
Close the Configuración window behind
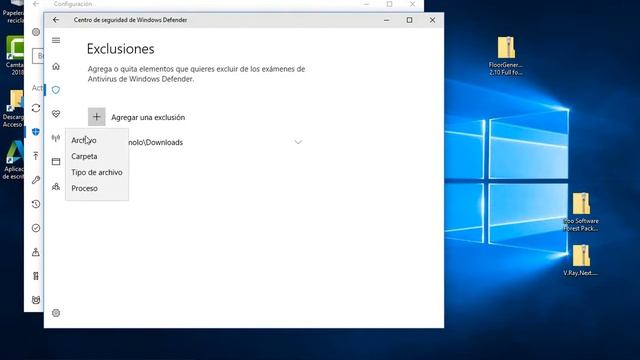pyautogui.click(x=412, y=4)
